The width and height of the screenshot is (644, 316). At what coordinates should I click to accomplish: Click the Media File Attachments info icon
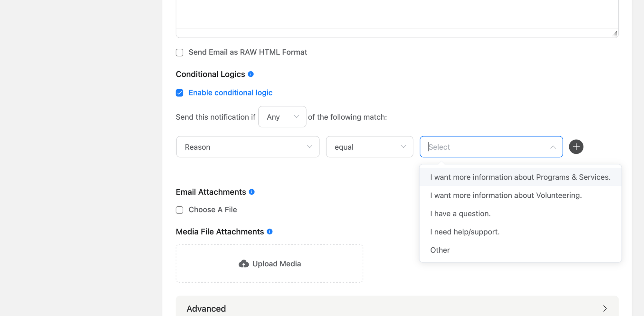[x=270, y=231]
